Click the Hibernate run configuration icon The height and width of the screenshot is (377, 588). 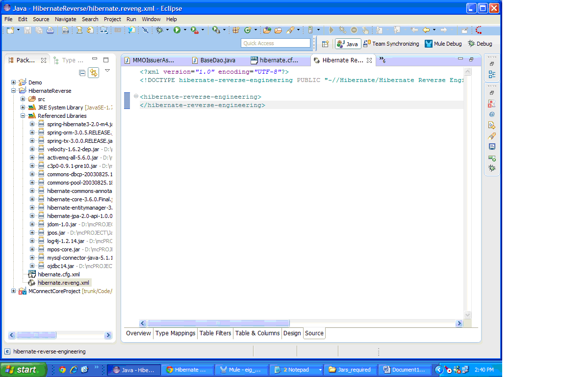pos(216,30)
